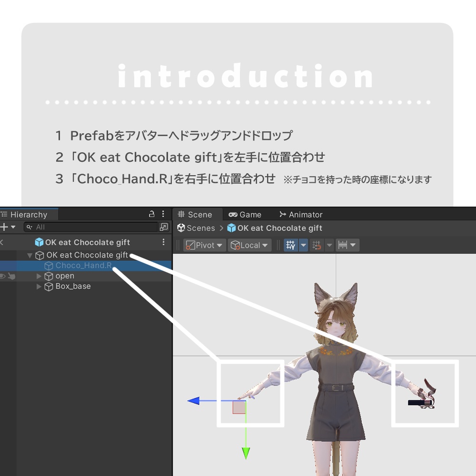
Task: Open Hierarchy panel three-dot options menu
Action: pyautogui.click(x=163, y=214)
